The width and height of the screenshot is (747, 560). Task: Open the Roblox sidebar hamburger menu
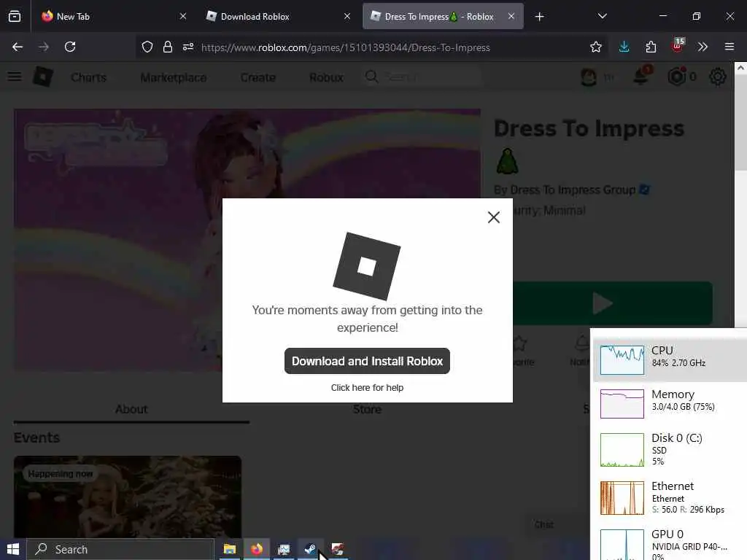tap(15, 77)
